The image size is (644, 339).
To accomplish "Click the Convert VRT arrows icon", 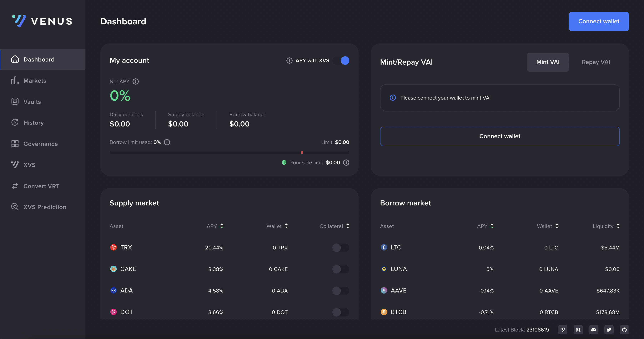I will (15, 186).
